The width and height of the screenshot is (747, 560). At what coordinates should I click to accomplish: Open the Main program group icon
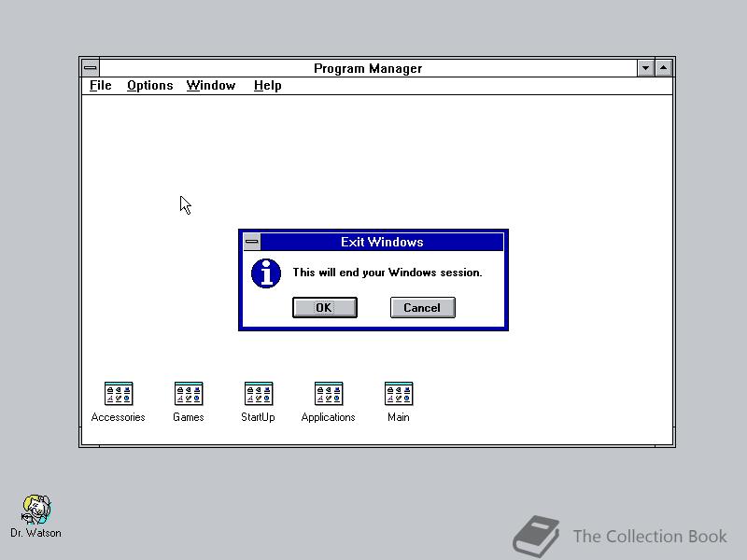[399, 393]
